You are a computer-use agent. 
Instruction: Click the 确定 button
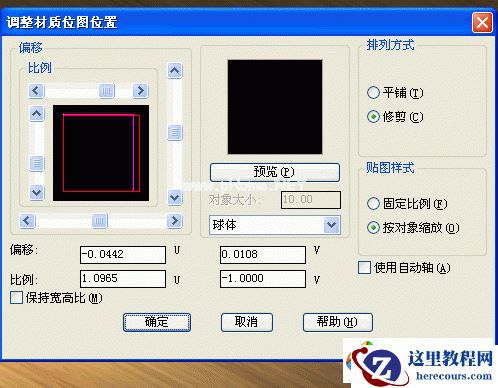(x=157, y=322)
